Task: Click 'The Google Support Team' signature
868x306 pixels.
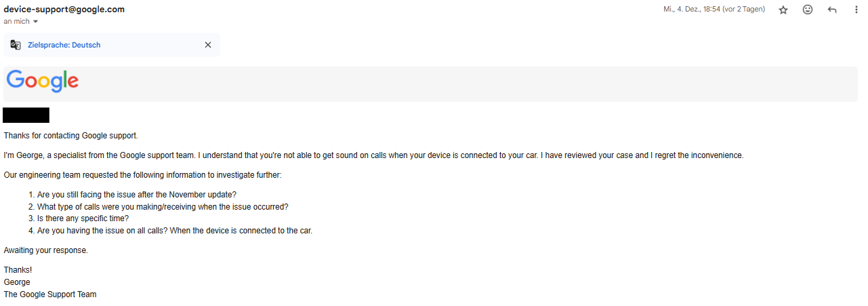Action: 50,294
